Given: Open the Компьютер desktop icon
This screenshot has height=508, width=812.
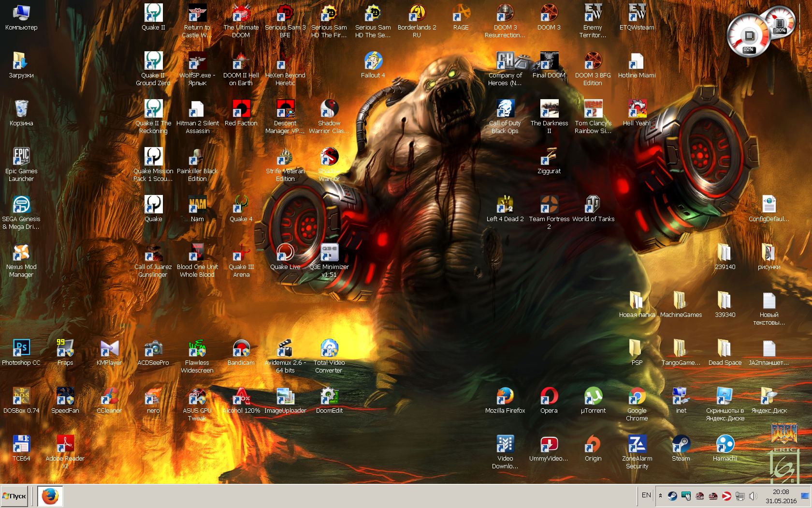Looking at the screenshot, I should pyautogui.click(x=21, y=17).
